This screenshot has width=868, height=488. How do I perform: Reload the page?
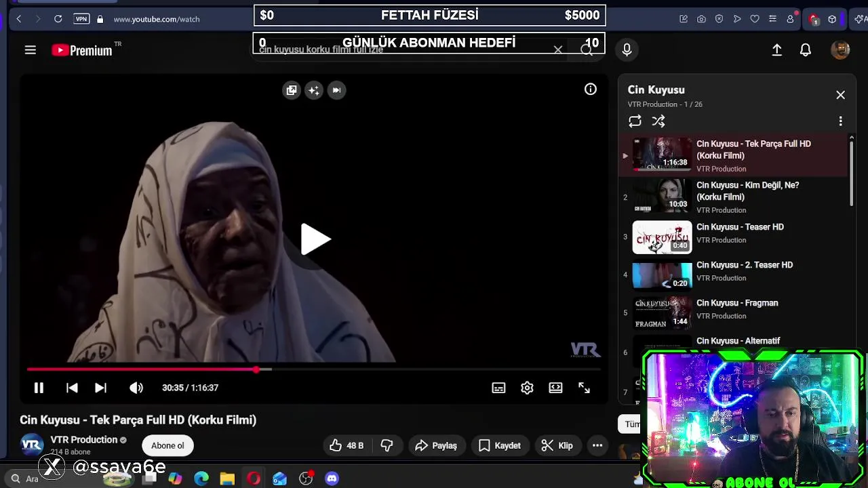point(58,19)
